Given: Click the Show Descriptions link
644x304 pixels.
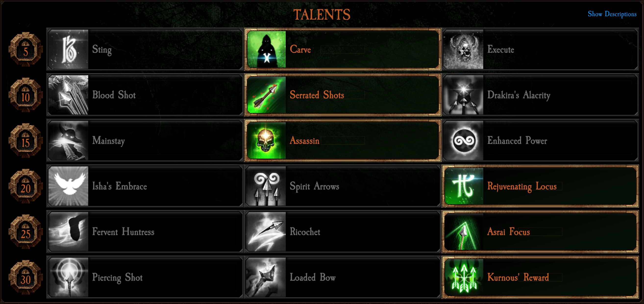Looking at the screenshot, I should point(612,14).
